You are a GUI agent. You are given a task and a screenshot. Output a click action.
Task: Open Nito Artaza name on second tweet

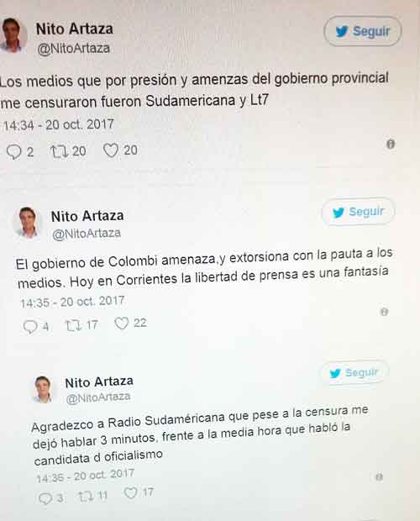click(x=87, y=216)
